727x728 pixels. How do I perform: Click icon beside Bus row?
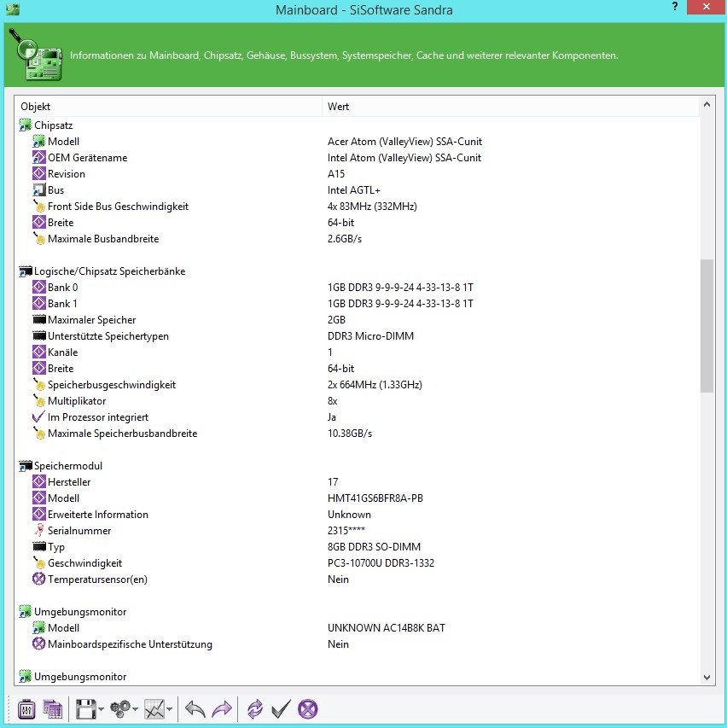pos(39,189)
